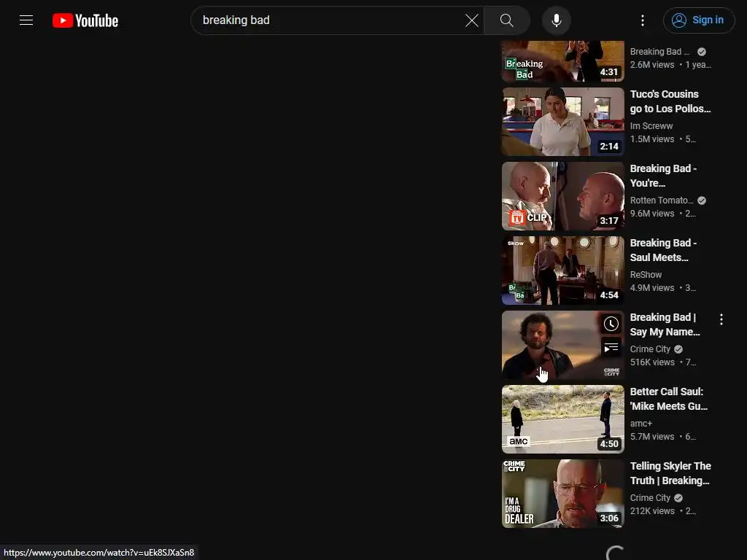This screenshot has height=560, width=747.
Task: Open the Rotten Tomato… channel name
Action: point(662,200)
